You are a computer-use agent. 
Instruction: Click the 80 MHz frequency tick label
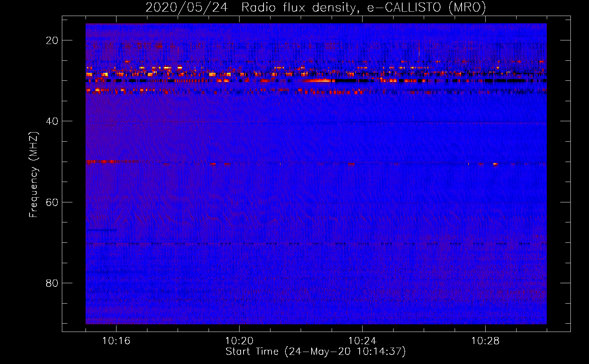click(x=52, y=283)
